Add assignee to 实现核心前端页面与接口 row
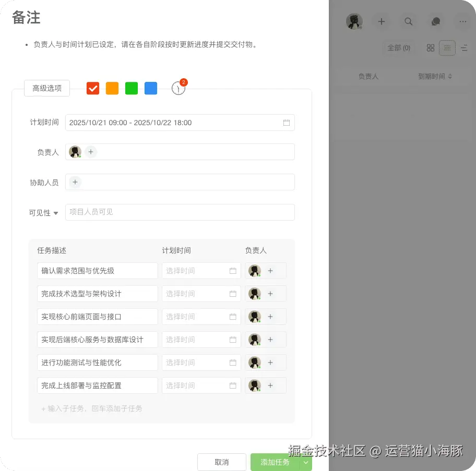Screen dimensions: 476x471 pos(270,317)
